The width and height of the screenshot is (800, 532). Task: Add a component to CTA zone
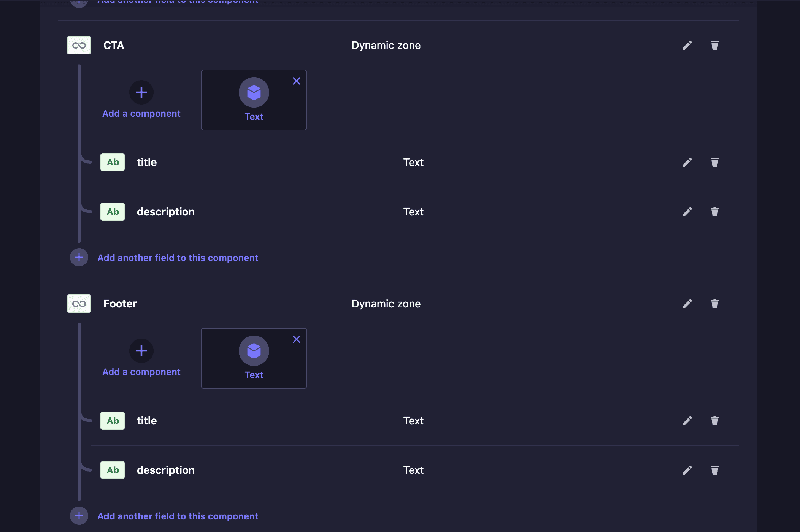click(141, 100)
